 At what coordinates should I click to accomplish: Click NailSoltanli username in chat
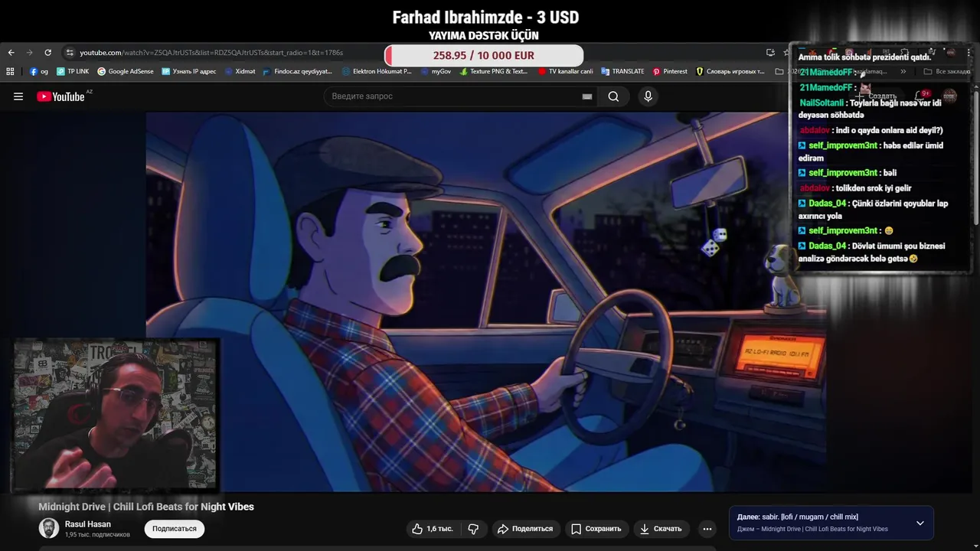coord(822,103)
